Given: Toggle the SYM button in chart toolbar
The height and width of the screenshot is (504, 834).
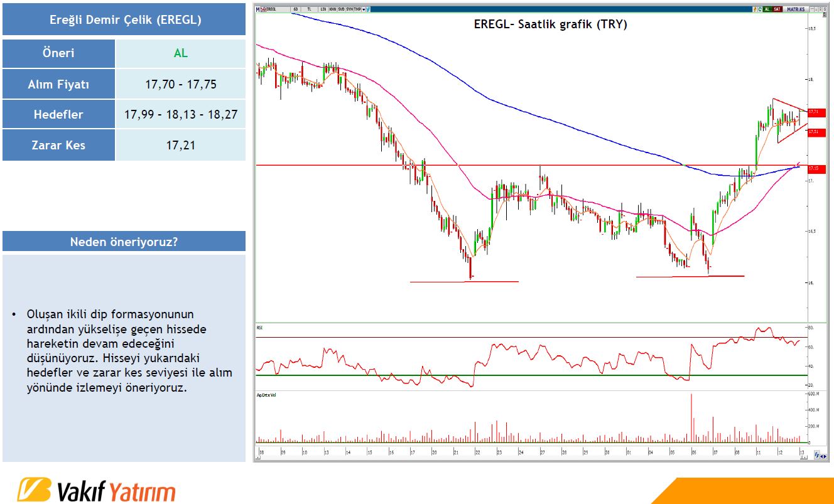Looking at the screenshot, I should point(349,9).
